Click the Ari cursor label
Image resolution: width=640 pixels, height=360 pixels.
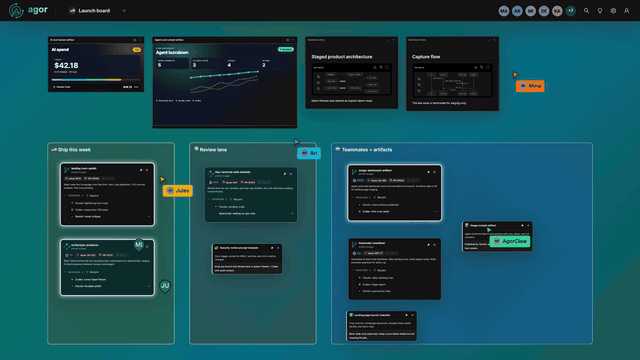click(309, 153)
